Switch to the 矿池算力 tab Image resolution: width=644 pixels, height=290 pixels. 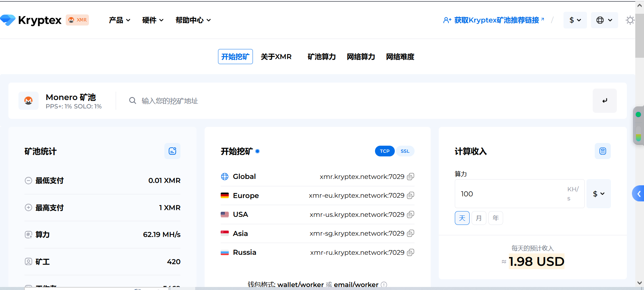click(322, 57)
